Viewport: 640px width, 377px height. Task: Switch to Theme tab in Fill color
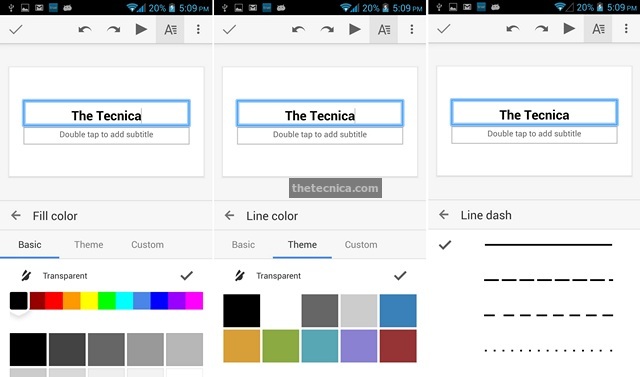89,244
